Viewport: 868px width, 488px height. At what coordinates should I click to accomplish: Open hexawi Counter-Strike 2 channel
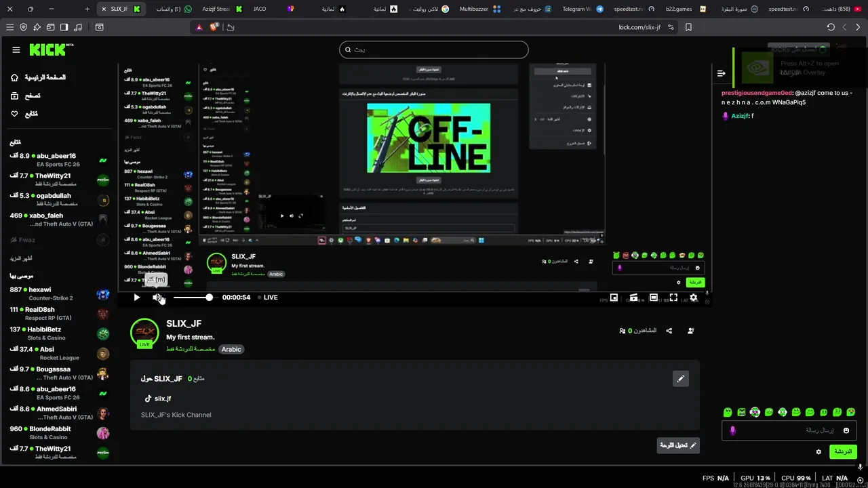60,293
